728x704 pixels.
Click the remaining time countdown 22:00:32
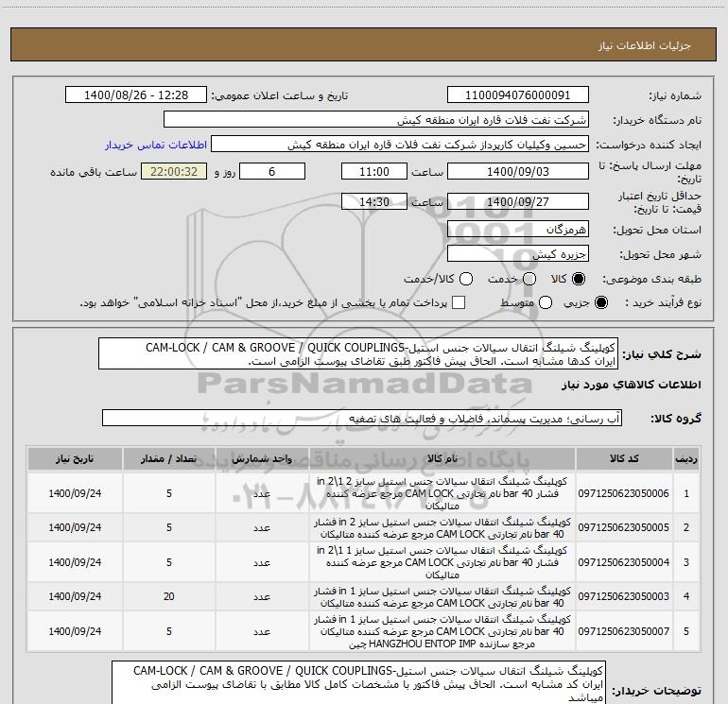pos(174,171)
